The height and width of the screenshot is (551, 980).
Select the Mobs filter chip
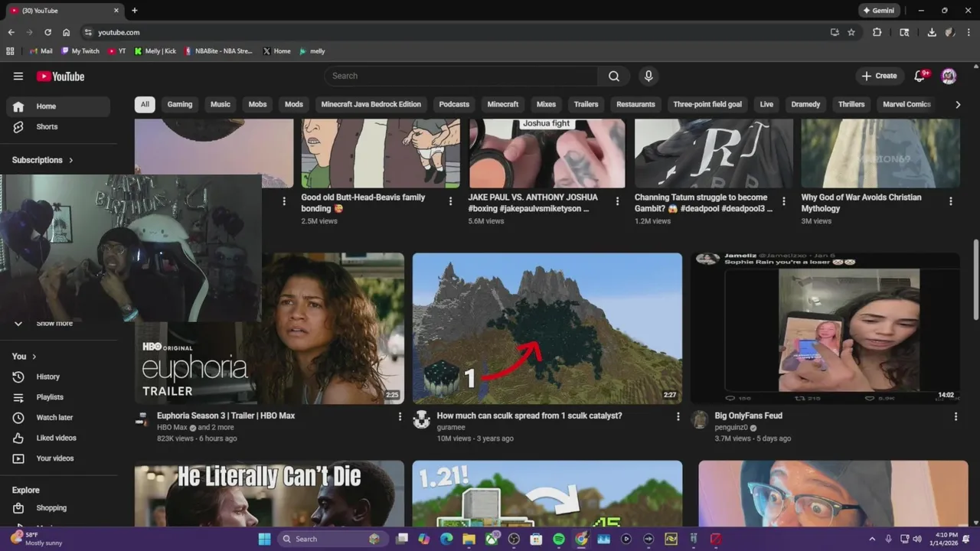(x=258, y=105)
